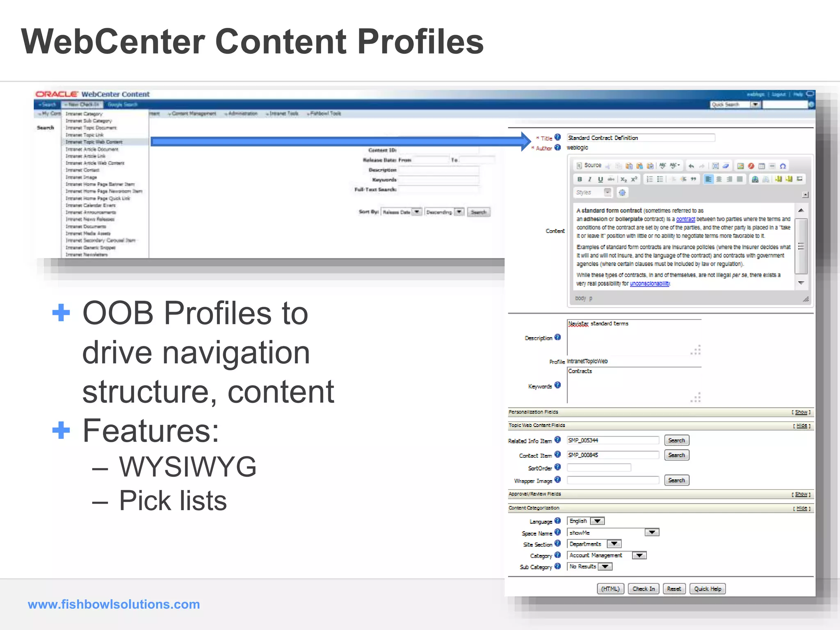Open the fishbowlsolutions.com link
Screen dimensions: 840x630
(x=114, y=604)
